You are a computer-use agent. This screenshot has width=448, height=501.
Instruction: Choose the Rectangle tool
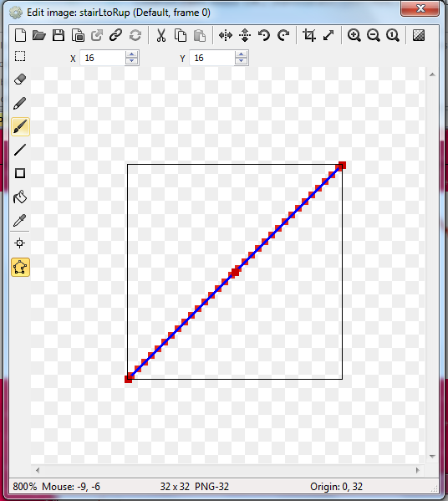coord(20,173)
